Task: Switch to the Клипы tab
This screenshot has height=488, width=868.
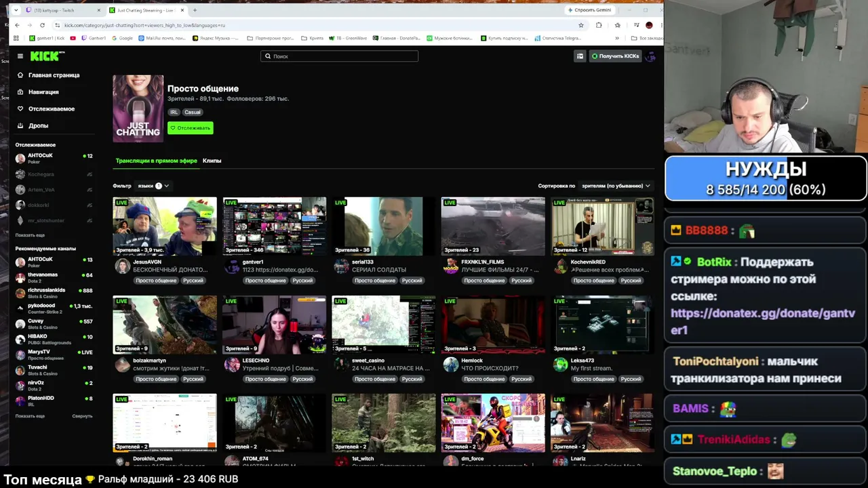Action: point(212,161)
